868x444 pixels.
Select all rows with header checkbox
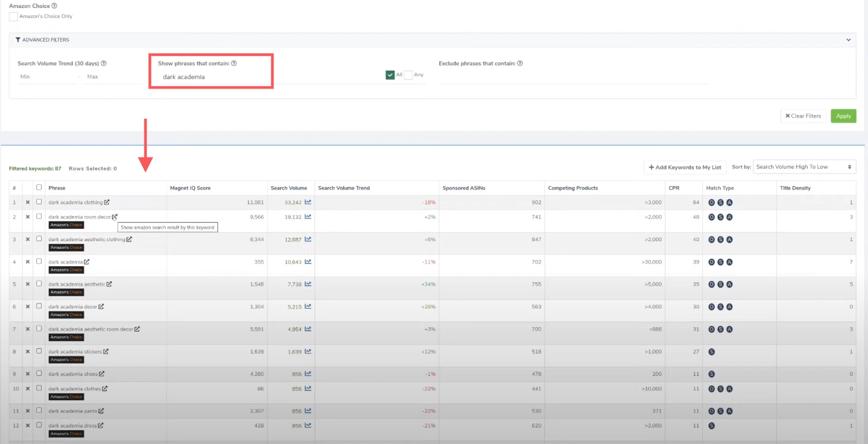(39, 188)
